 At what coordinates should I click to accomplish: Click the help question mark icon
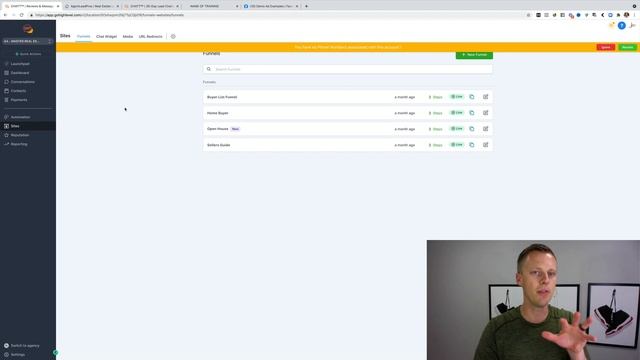tap(621, 25)
